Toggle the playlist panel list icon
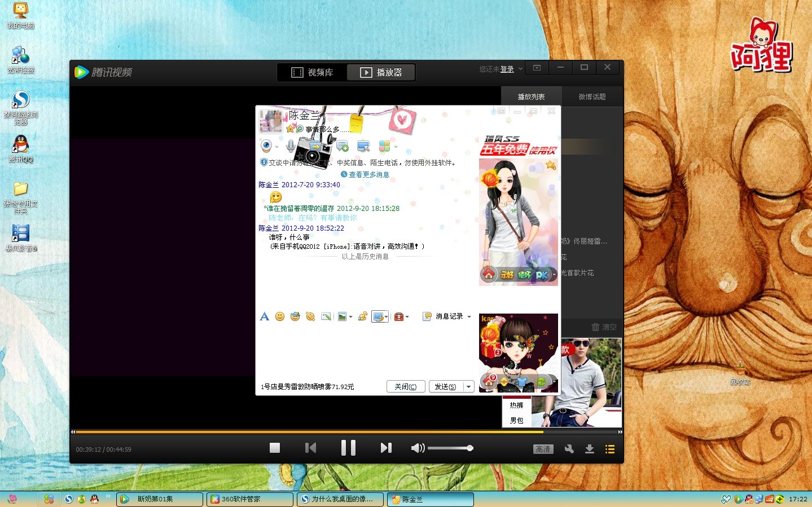The width and height of the screenshot is (812, 507). click(x=610, y=449)
